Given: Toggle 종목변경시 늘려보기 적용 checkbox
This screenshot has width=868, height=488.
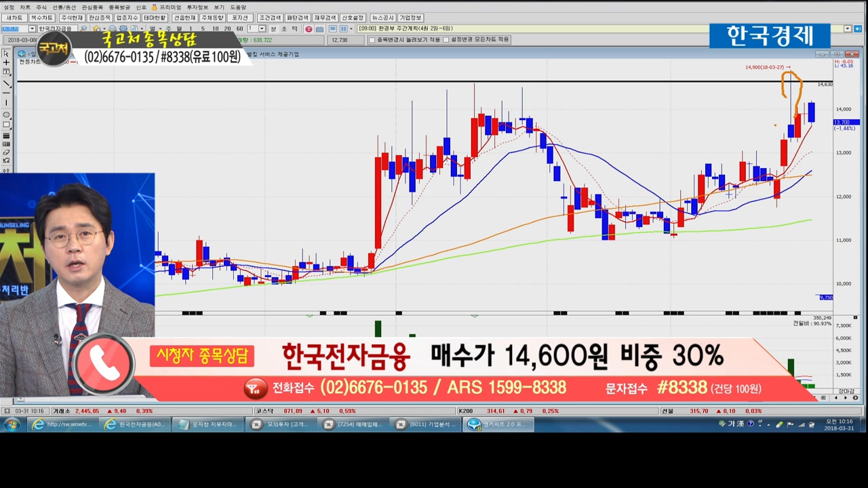Looking at the screenshot, I should 372,40.
